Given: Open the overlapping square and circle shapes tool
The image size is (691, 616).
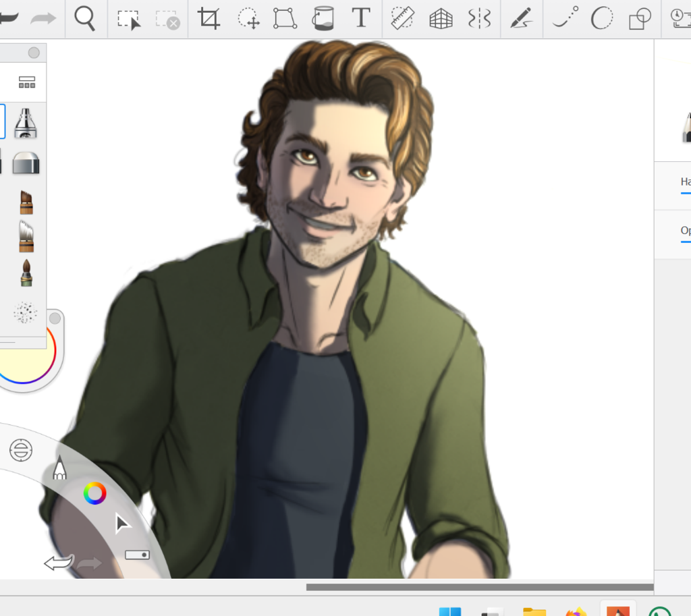Looking at the screenshot, I should pos(640,19).
